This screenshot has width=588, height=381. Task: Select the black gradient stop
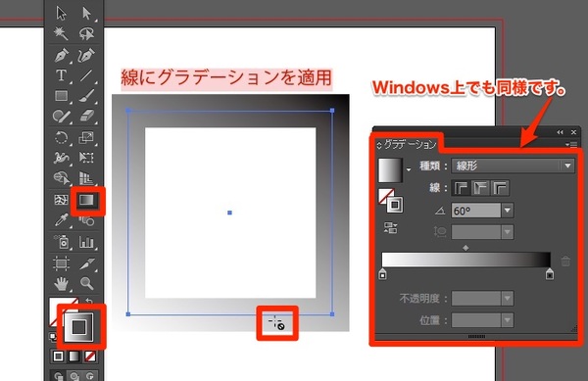550,274
